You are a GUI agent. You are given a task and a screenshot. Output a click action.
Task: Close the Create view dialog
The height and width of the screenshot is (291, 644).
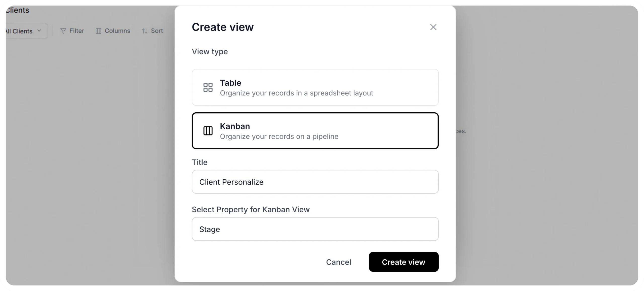(433, 27)
